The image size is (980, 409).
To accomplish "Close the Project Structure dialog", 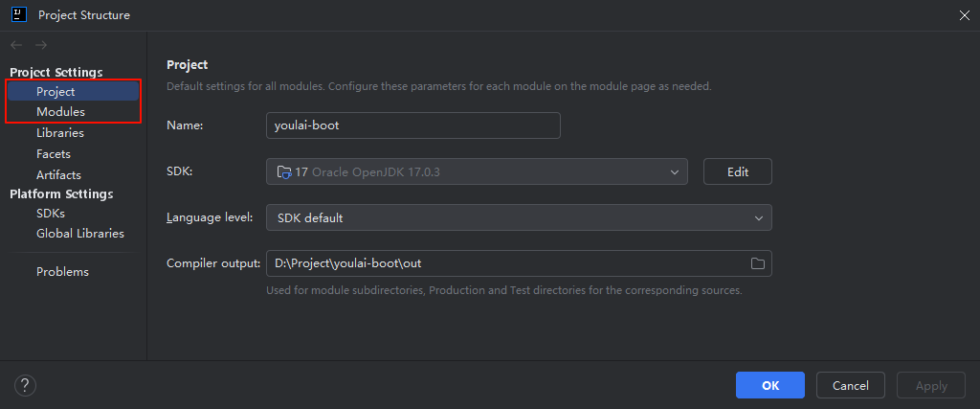I will tap(965, 15).
